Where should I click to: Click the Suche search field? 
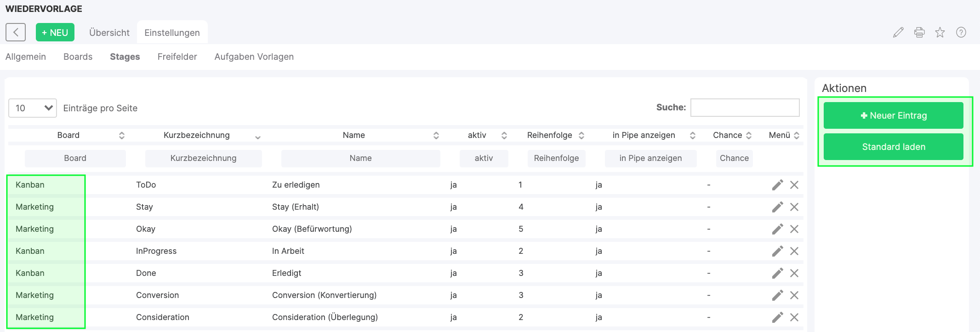tap(745, 108)
